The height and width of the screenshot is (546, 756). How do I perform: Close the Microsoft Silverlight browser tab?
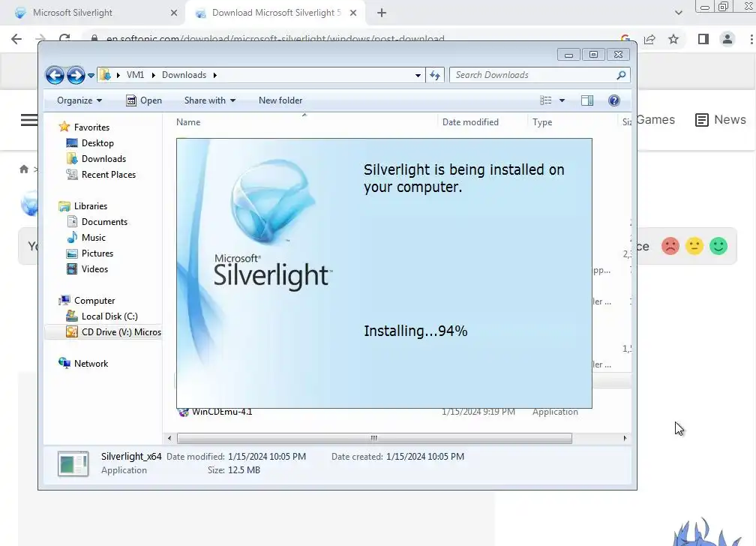point(173,13)
